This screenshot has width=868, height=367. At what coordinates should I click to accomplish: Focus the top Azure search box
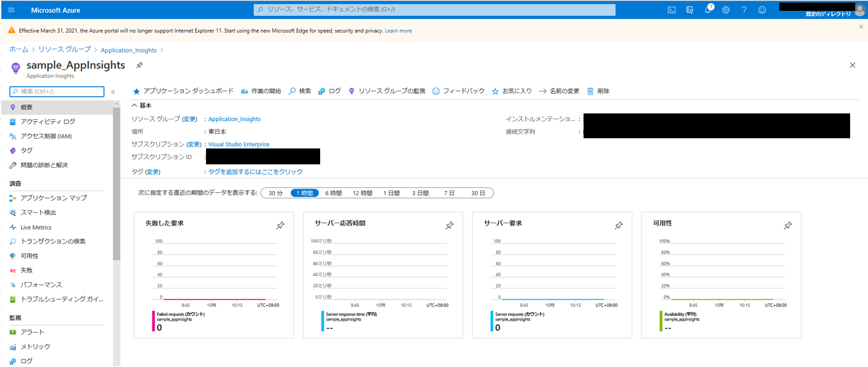tap(434, 10)
